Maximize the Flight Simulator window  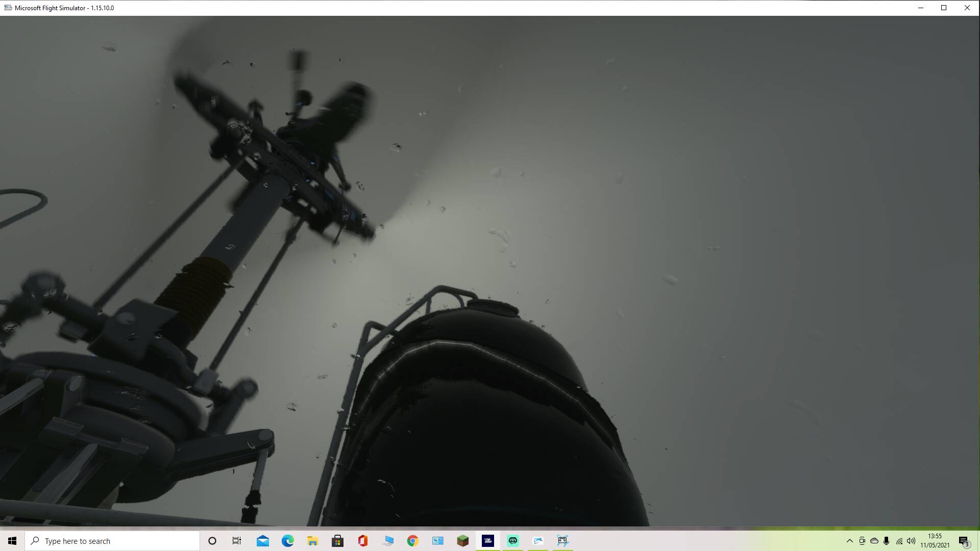(x=944, y=8)
